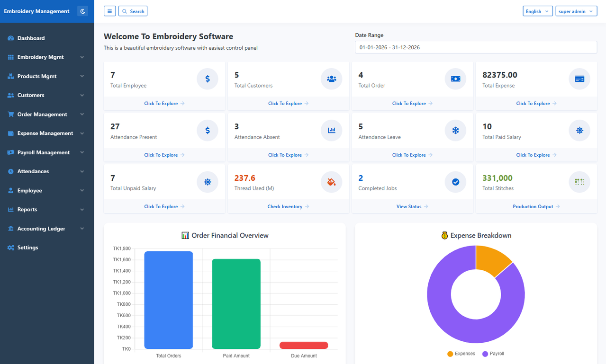The image size is (606, 364).
Task: Open the English language dropdown
Action: [x=538, y=11]
